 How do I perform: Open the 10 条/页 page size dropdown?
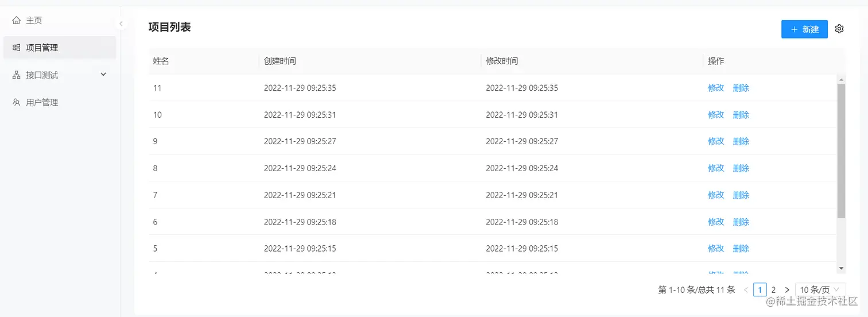tap(820, 290)
